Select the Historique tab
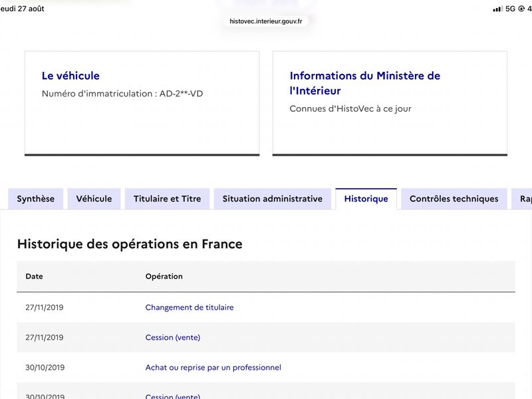This screenshot has width=532, height=399. pyautogui.click(x=366, y=199)
